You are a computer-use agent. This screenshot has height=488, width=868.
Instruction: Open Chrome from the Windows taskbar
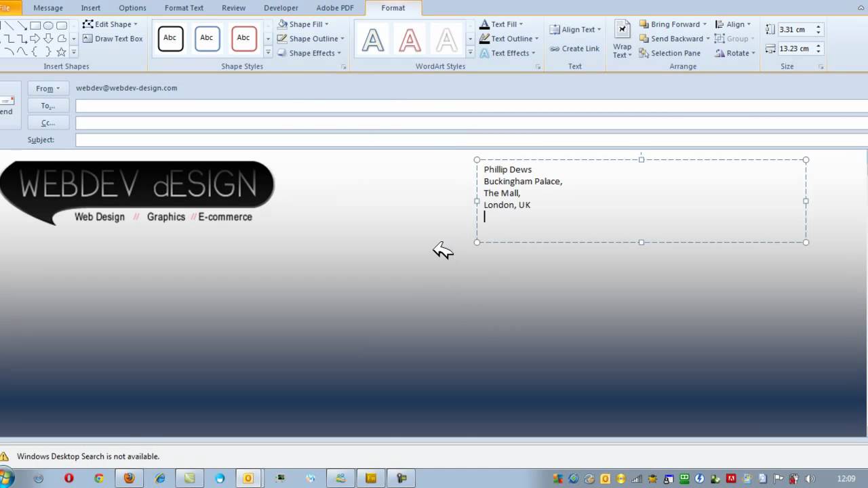pyautogui.click(x=99, y=478)
